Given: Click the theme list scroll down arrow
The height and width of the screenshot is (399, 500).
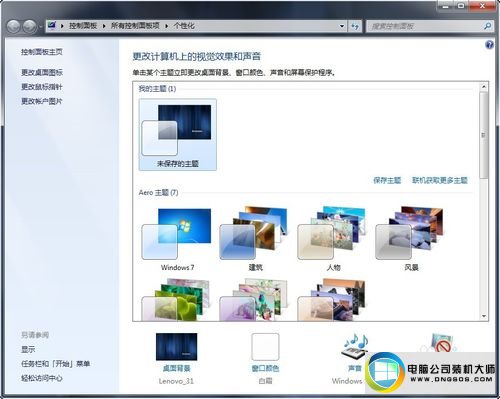Looking at the screenshot, I should pos(484,316).
